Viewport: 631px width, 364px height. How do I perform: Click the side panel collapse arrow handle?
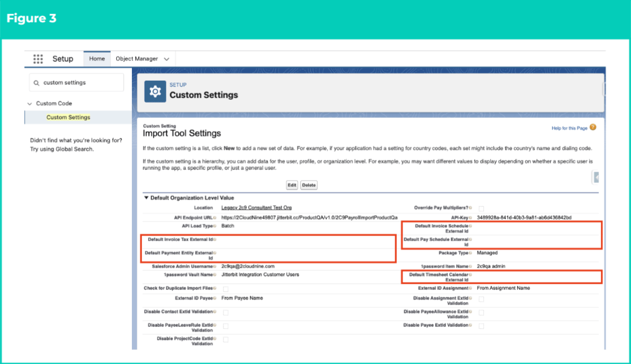coord(596,177)
